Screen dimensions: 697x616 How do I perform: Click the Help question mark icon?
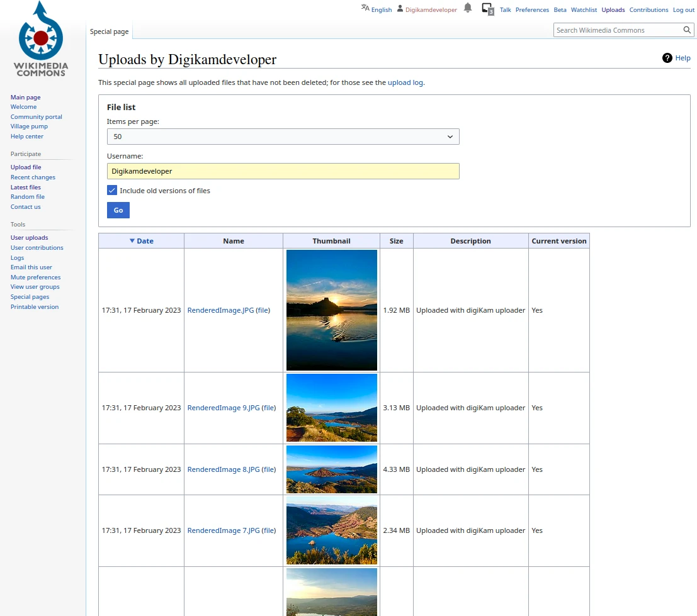pyautogui.click(x=667, y=58)
